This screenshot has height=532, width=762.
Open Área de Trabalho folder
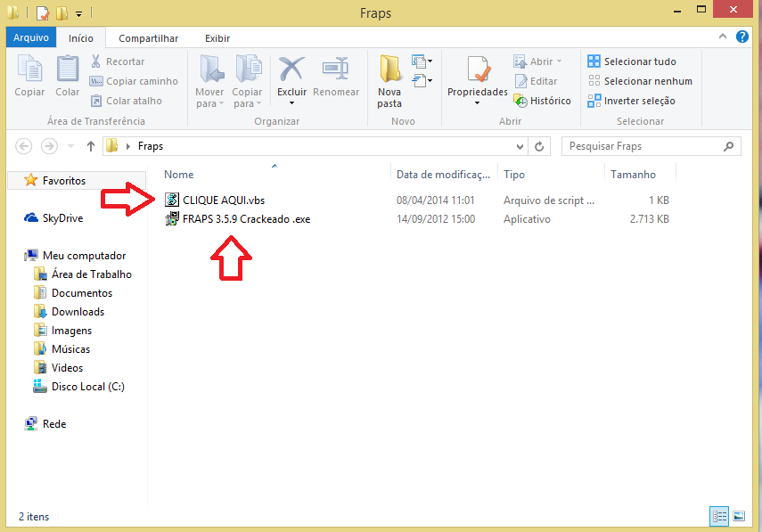pos(83,274)
